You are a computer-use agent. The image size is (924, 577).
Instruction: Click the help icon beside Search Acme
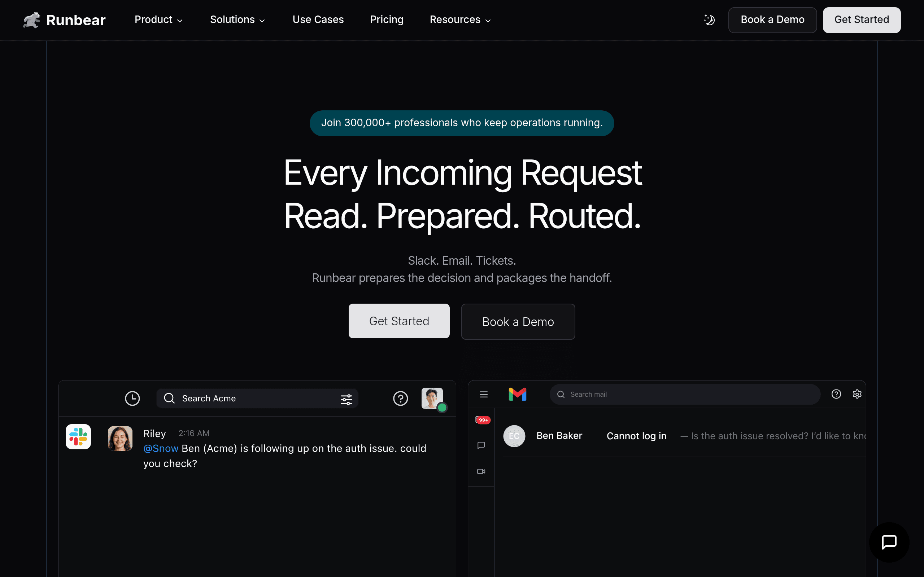click(401, 398)
